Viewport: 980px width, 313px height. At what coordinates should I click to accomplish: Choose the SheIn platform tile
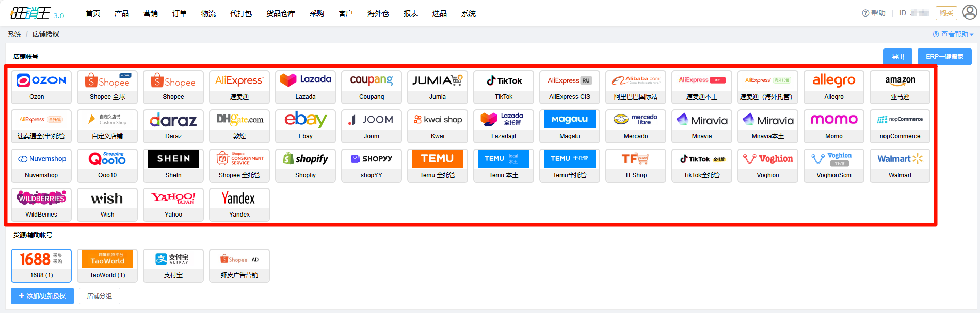click(173, 166)
